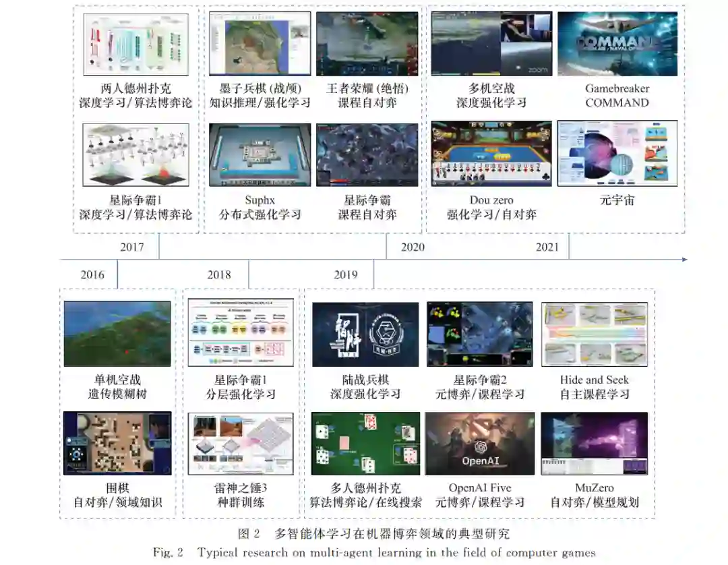Select the 多人德州扑克 green table image
The image size is (728, 565).
tap(365, 444)
